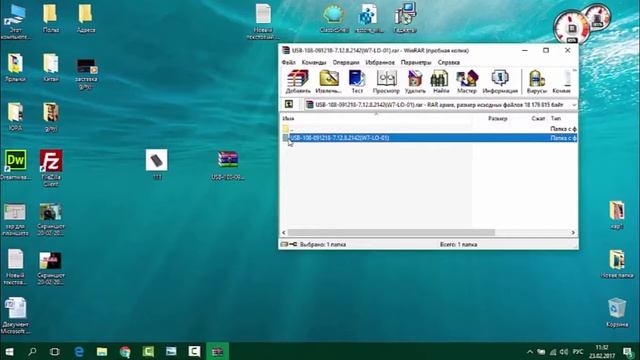Screen dimensions: 640x360
Task: Click the horizontal scrollbar left arrow
Action: 284,233
